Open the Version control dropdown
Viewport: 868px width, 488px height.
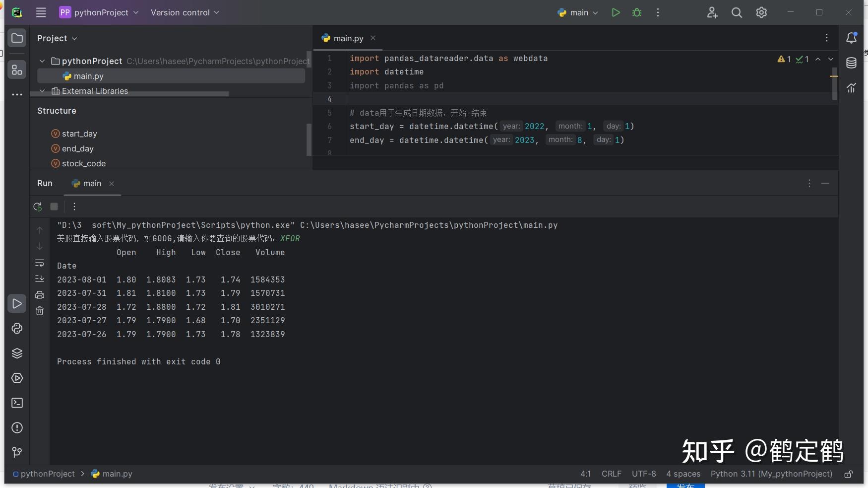click(185, 13)
